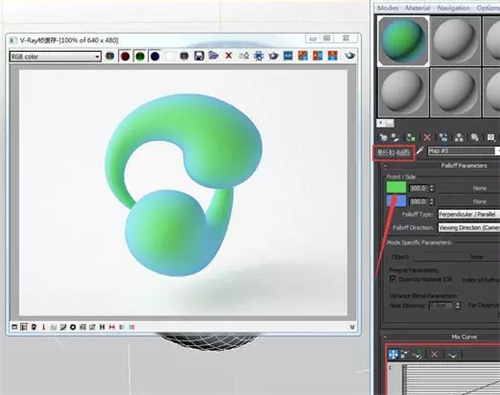Image resolution: width=500 pixels, height=395 pixels.
Task: Click Get Material icon in editor toolbar
Action: (x=383, y=137)
